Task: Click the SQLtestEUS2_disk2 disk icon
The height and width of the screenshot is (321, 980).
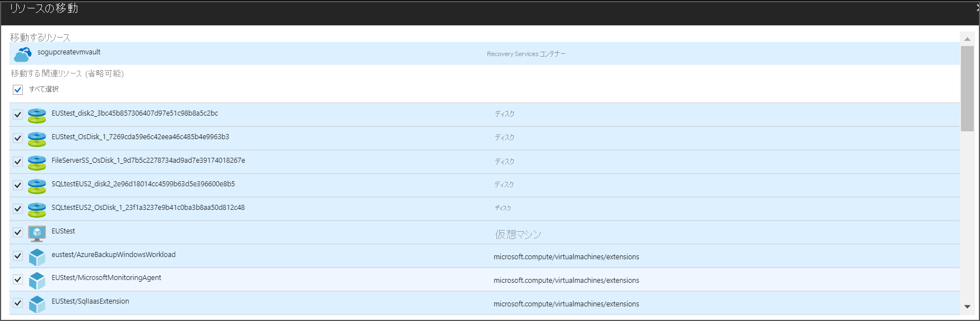Action: [x=37, y=186]
